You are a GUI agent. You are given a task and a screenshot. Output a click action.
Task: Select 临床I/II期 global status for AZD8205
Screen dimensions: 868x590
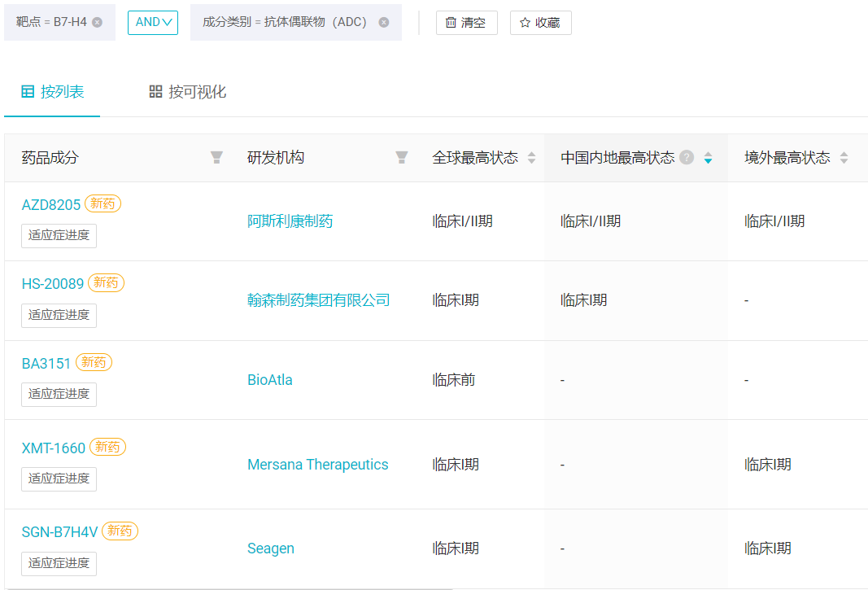462,221
